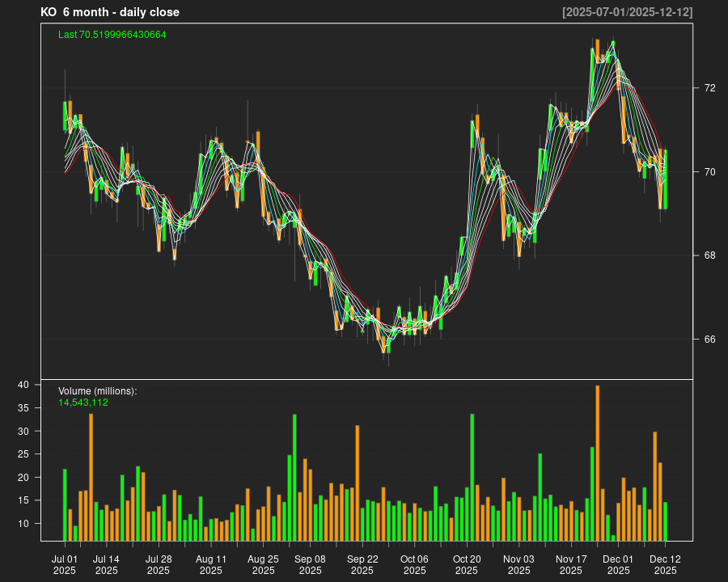Screen dimensions: 728x582
Task: Select the Dec 12 2025 date tick
Action: (665, 564)
